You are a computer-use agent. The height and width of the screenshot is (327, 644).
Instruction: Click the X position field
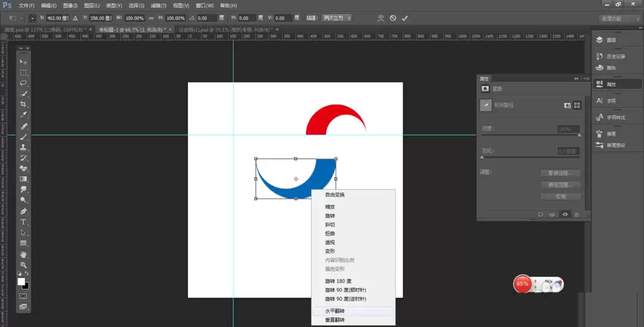(x=57, y=18)
